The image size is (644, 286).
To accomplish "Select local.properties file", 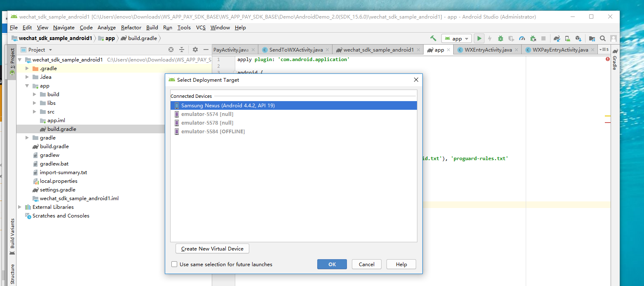I will coord(59,181).
